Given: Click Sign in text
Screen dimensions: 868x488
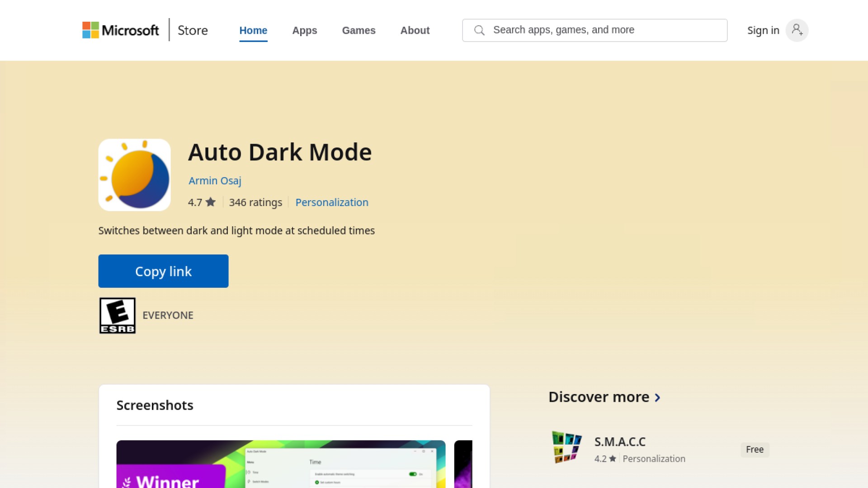Looking at the screenshot, I should (x=763, y=30).
